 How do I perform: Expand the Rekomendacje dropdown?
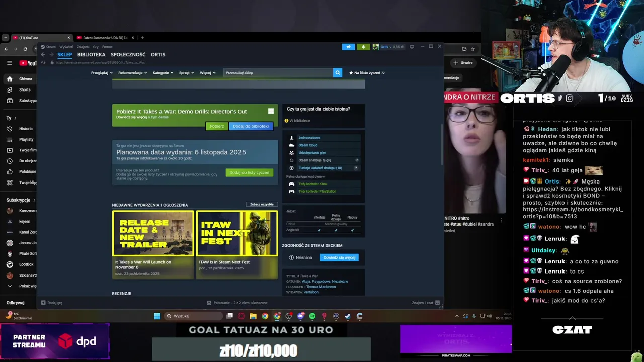pyautogui.click(x=133, y=73)
